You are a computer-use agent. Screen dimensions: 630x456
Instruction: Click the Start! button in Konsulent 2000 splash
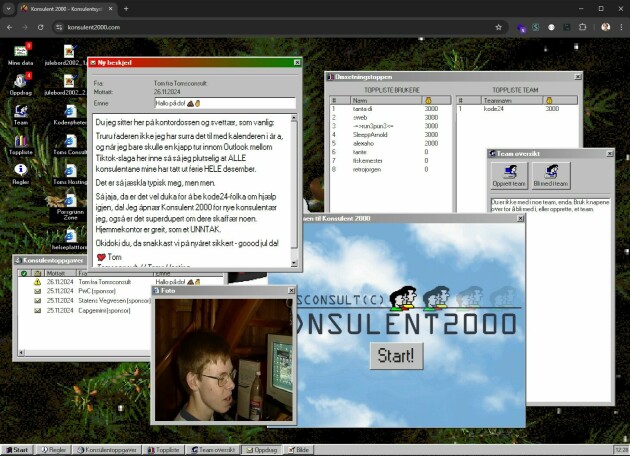point(396,356)
